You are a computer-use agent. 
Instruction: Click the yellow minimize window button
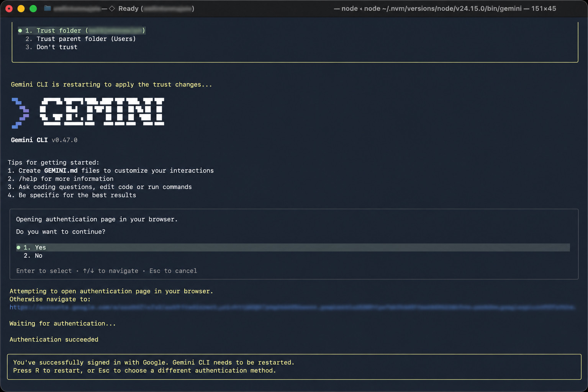point(21,8)
